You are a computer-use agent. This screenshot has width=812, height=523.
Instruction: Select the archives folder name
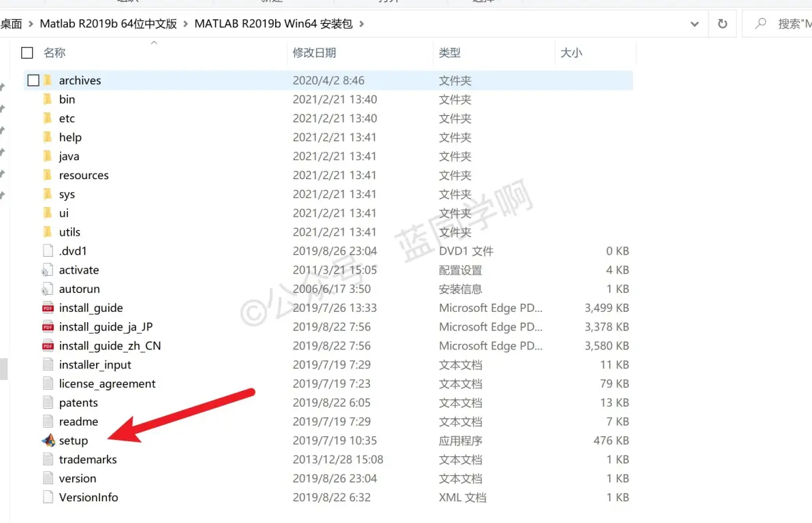80,80
